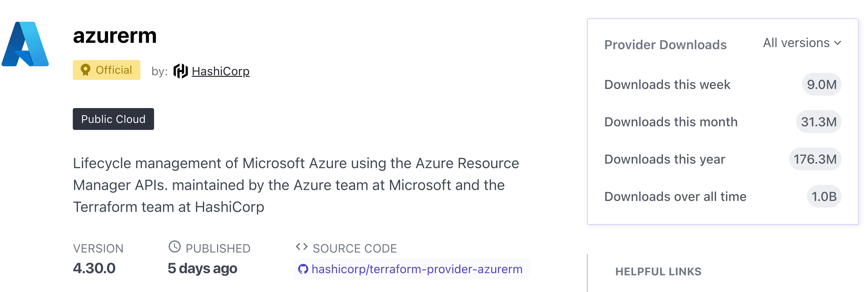Click the HashiCorp logo icon
The image size is (868, 292).
coord(181,71)
